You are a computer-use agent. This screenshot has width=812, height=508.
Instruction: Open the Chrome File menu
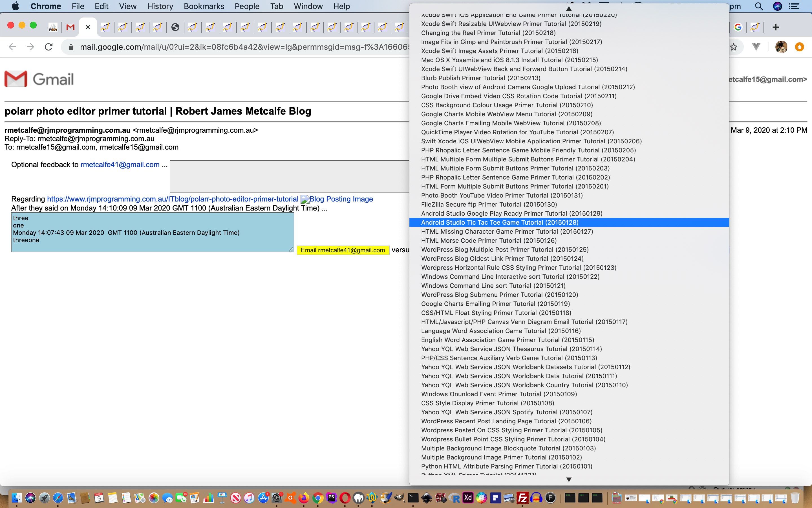78,6
